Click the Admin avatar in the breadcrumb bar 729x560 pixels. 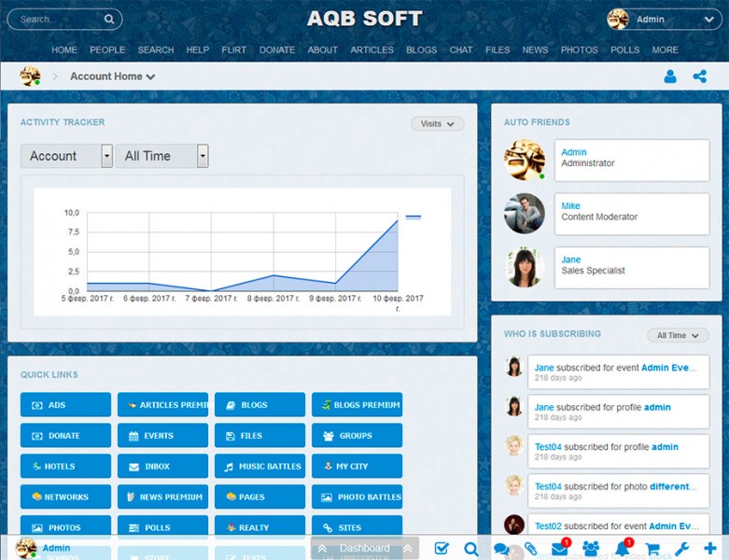[x=30, y=77]
